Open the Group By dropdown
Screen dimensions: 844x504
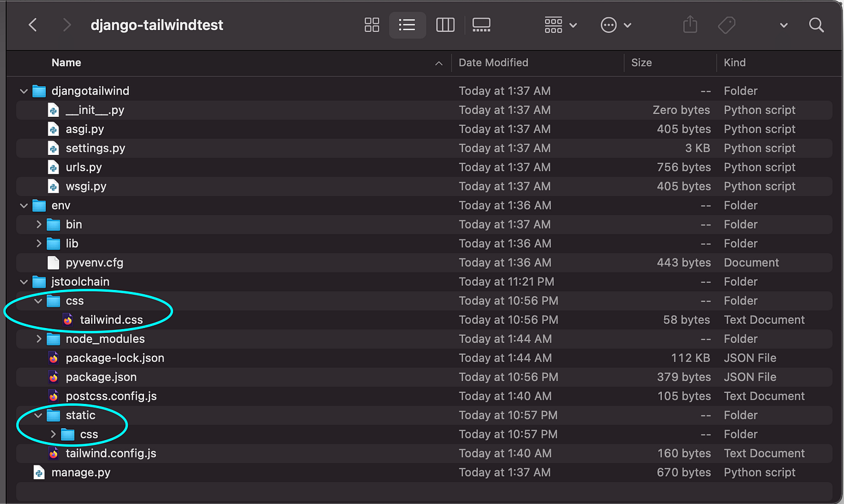click(561, 25)
